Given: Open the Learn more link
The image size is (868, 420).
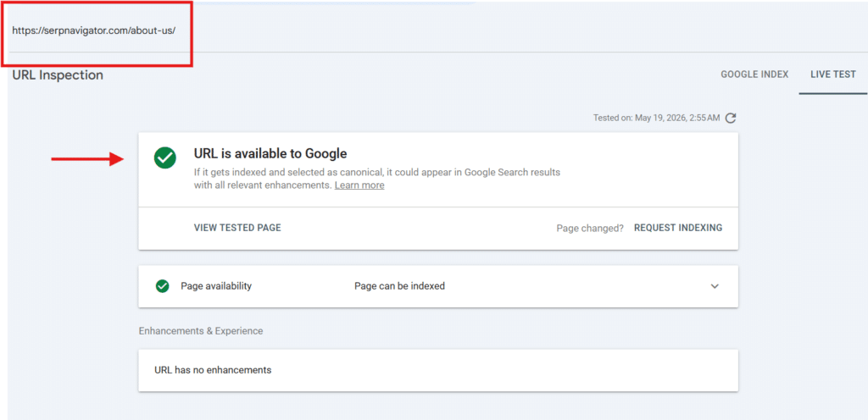Looking at the screenshot, I should (359, 185).
